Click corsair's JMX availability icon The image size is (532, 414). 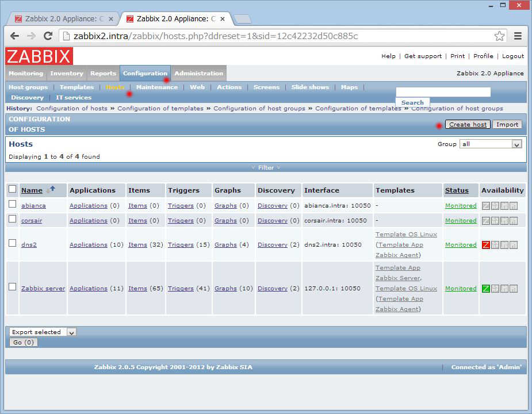coord(504,221)
